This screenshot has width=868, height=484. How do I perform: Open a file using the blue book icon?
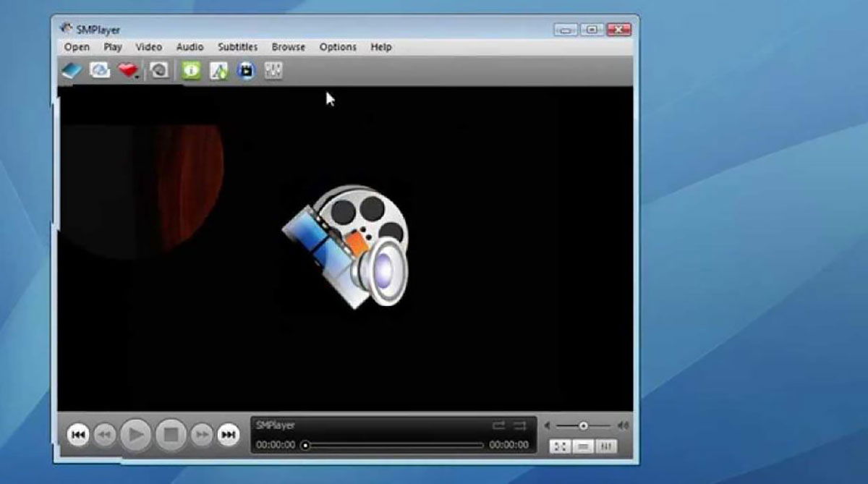point(72,71)
